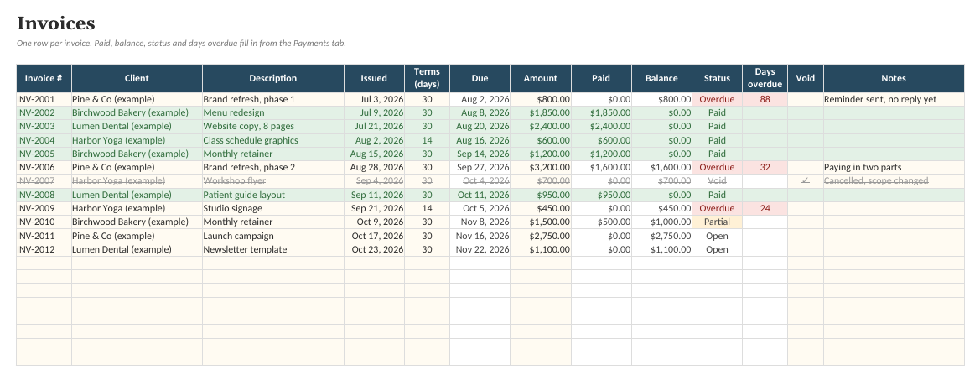Click cell INV-2006
The height and width of the screenshot is (381, 980).
pos(44,168)
